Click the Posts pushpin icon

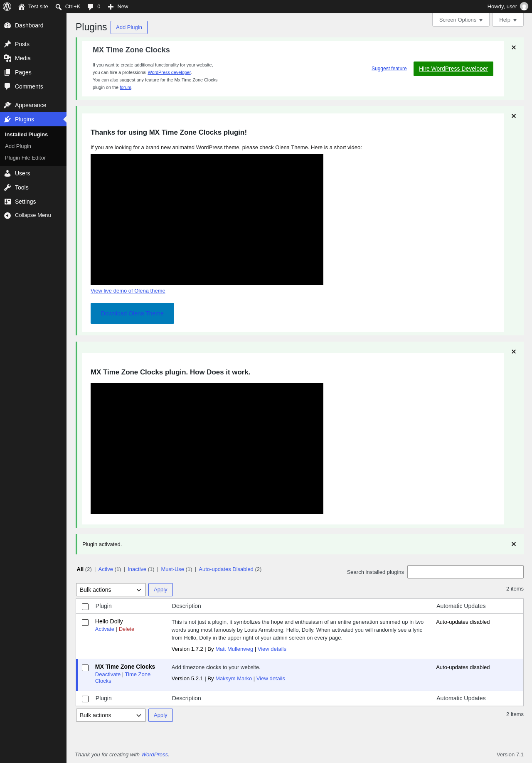click(x=7, y=44)
